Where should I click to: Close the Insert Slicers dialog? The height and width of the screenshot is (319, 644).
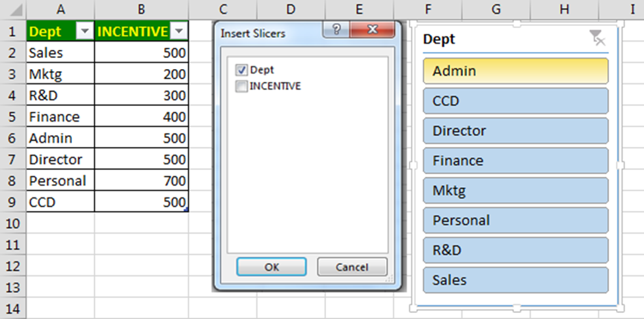[372, 29]
